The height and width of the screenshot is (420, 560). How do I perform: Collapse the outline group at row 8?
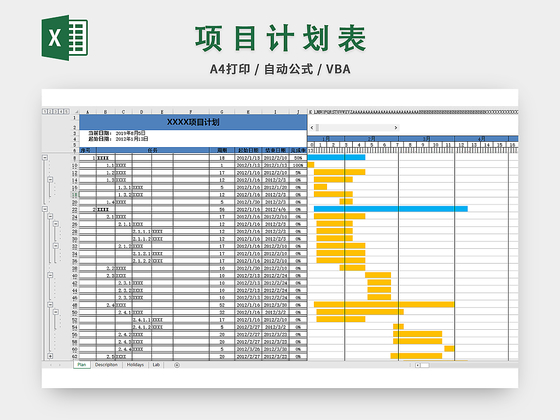point(45,158)
